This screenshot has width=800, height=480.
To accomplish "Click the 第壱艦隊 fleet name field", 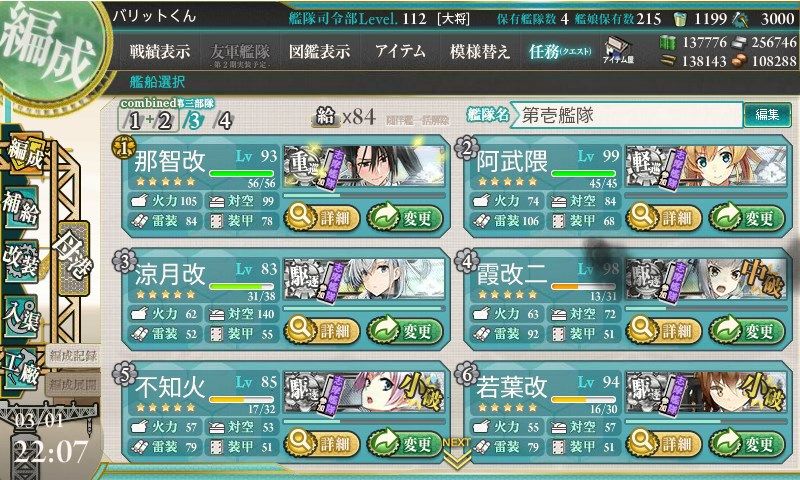I will click(x=627, y=115).
